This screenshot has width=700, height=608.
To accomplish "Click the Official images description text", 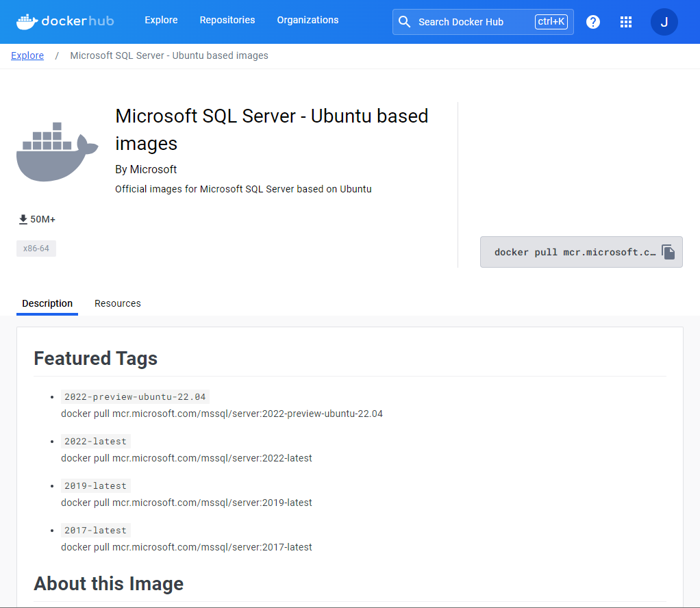I will (243, 189).
